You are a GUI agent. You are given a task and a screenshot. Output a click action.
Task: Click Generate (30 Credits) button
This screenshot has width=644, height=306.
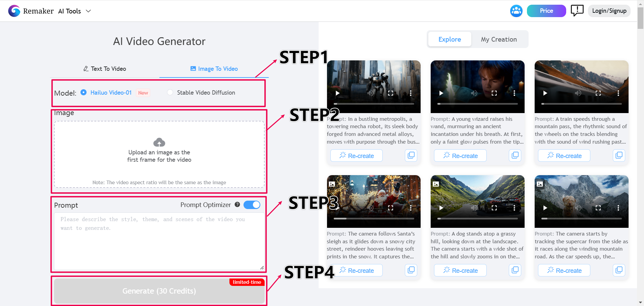pyautogui.click(x=159, y=291)
